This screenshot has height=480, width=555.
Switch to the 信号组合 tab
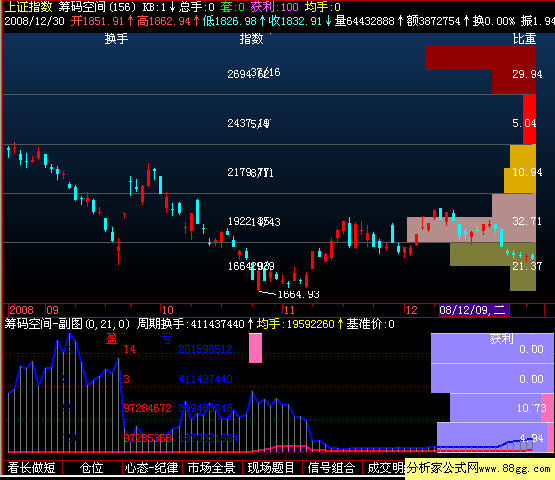coord(332,468)
